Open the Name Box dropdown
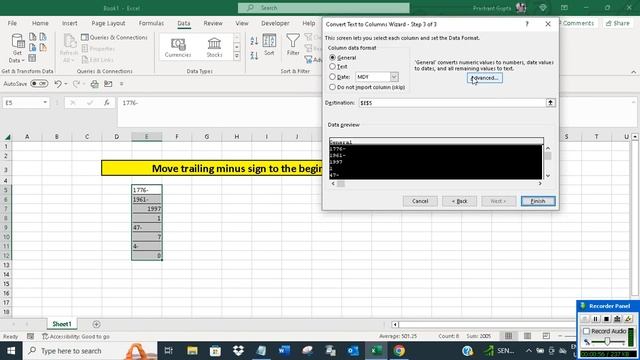This screenshot has height=360, width=640. pyautogui.click(x=45, y=102)
